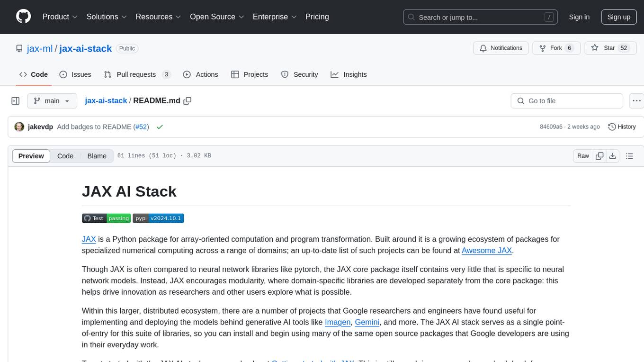Image resolution: width=644 pixels, height=362 pixels.
Task: Click the star count 52
Action: (624, 48)
